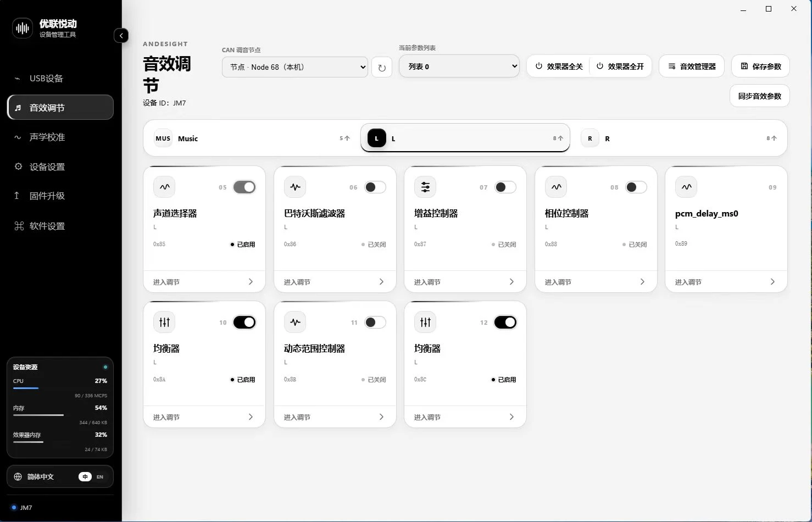Enable the 动态范围控制器 switch
The height and width of the screenshot is (522, 812).
[x=375, y=322]
